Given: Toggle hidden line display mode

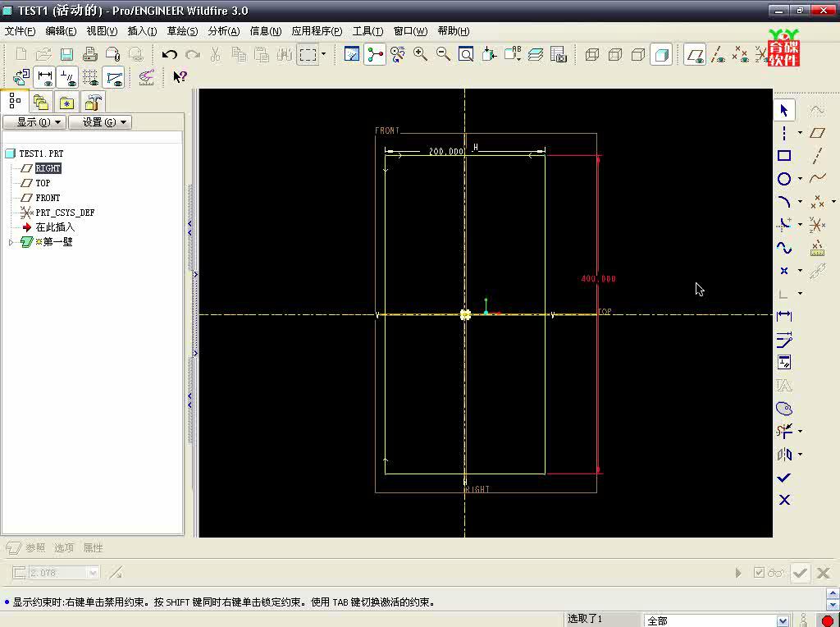Looking at the screenshot, I should pos(615,54).
